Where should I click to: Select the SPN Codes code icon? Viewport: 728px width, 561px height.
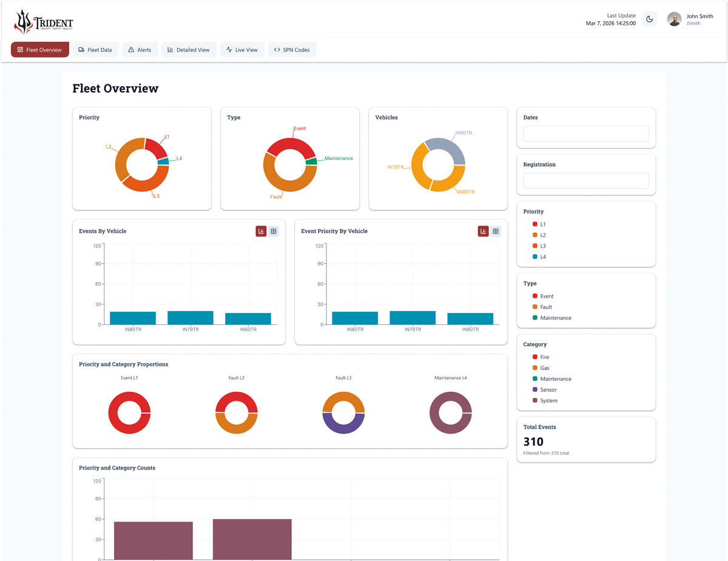277,49
